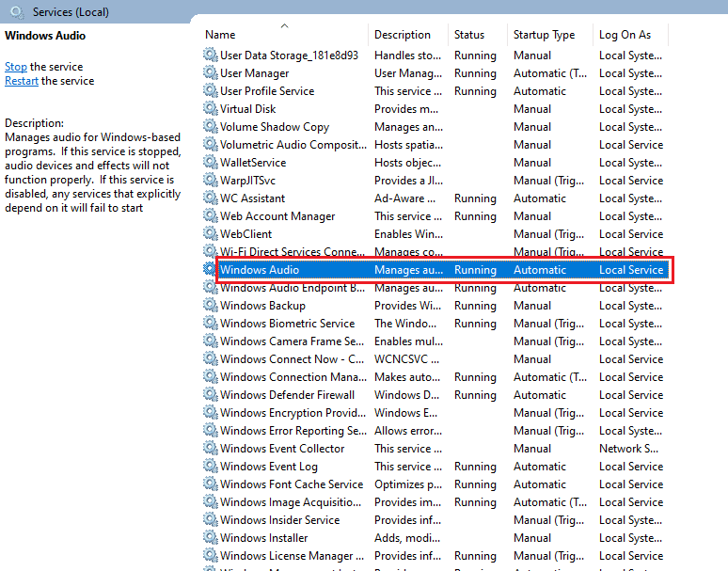The image size is (728, 571).
Task: Click gear icon beside Volumetric Audio Composit...
Action: [211, 144]
